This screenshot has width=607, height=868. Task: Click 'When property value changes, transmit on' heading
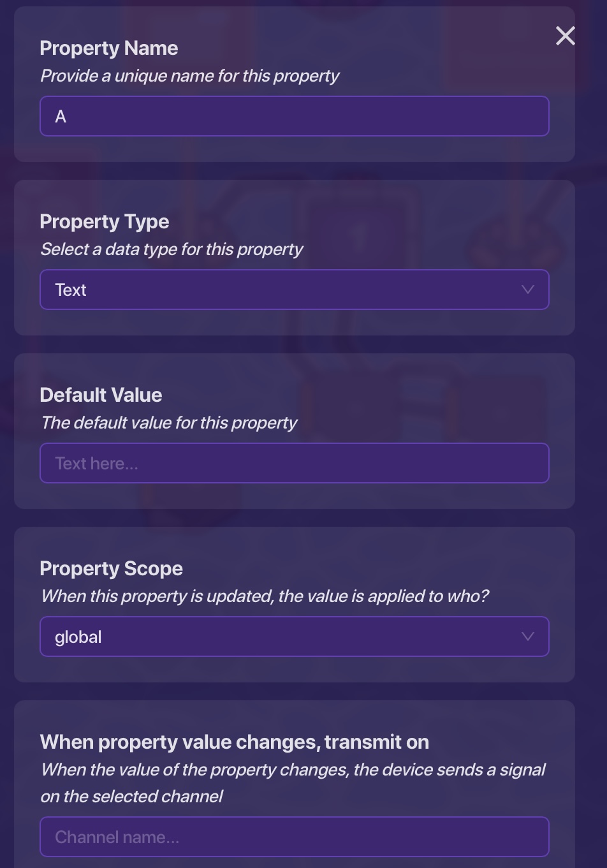point(234,742)
